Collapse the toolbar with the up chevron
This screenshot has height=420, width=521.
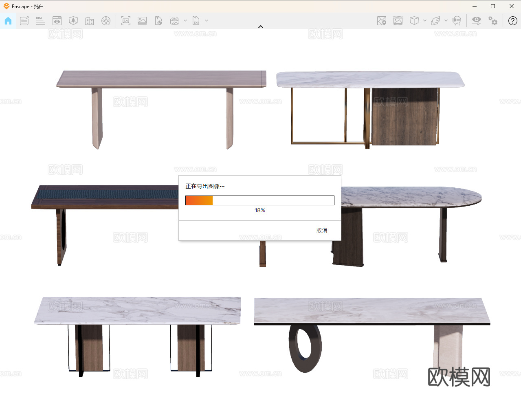(261, 27)
